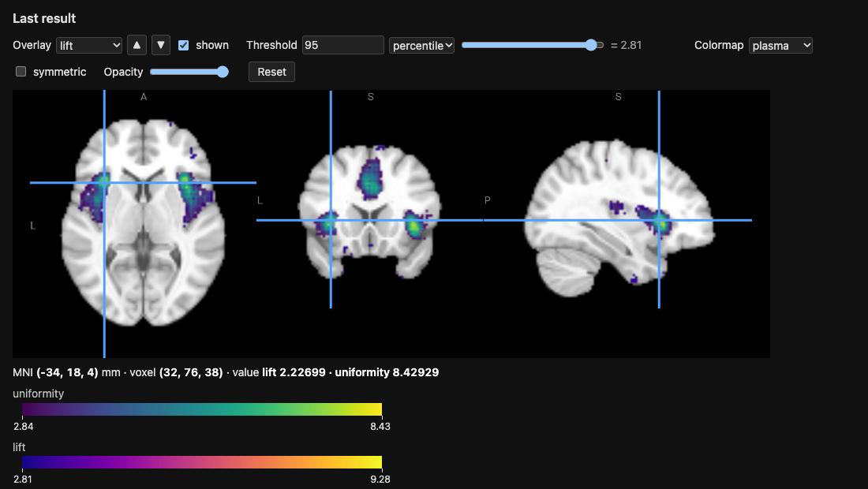Open the Colormap dropdown set to plasma
This screenshot has height=489, width=868.
[780, 46]
